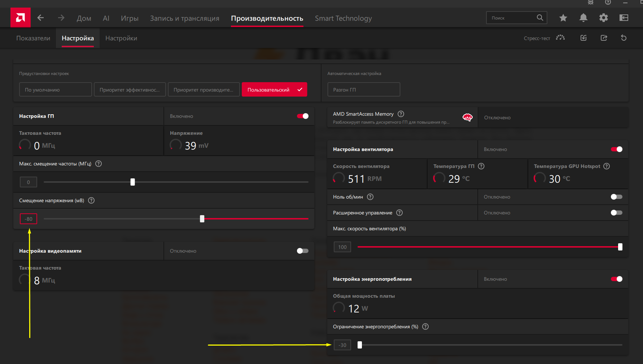Click the 12 W board power reading
The height and width of the screenshot is (364, 643).
[x=358, y=308]
